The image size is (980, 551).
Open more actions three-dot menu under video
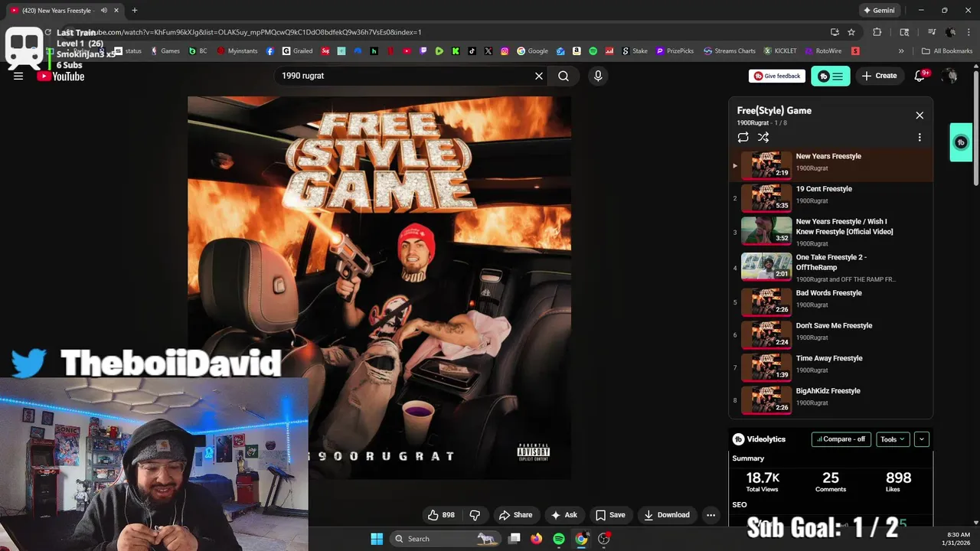(710, 515)
